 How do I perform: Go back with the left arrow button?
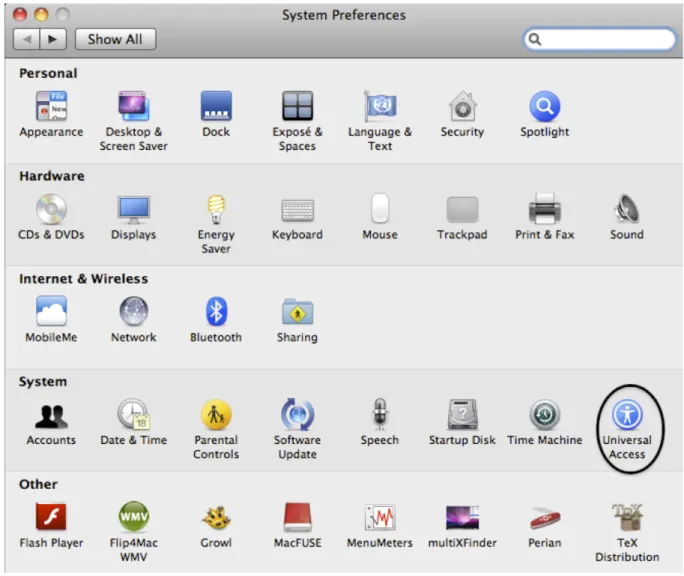[27, 39]
